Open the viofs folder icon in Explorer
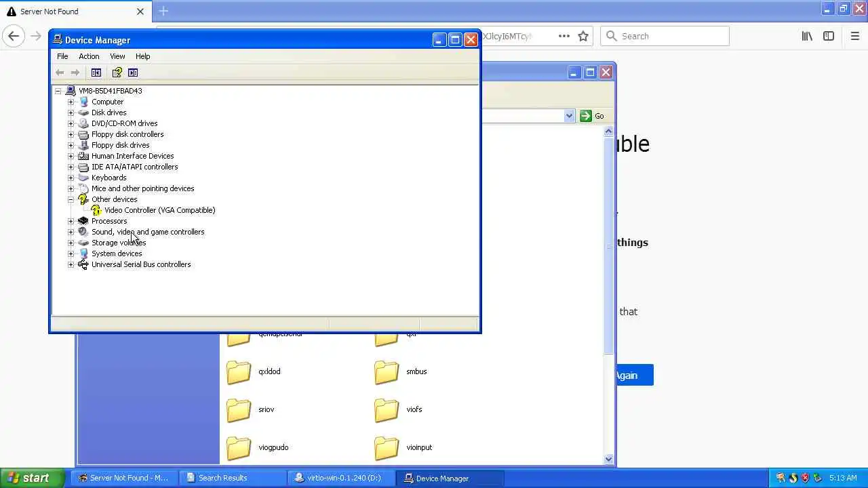The image size is (868, 488). point(386,409)
